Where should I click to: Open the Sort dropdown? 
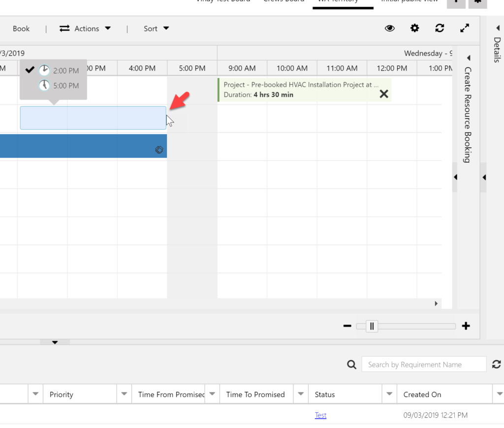[156, 28]
